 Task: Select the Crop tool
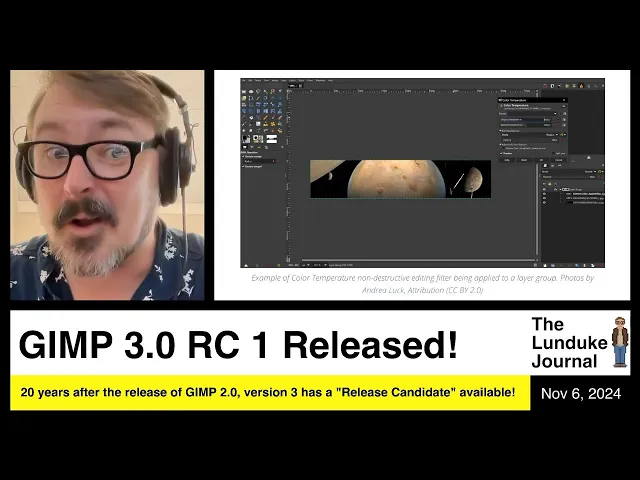[x=251, y=104]
